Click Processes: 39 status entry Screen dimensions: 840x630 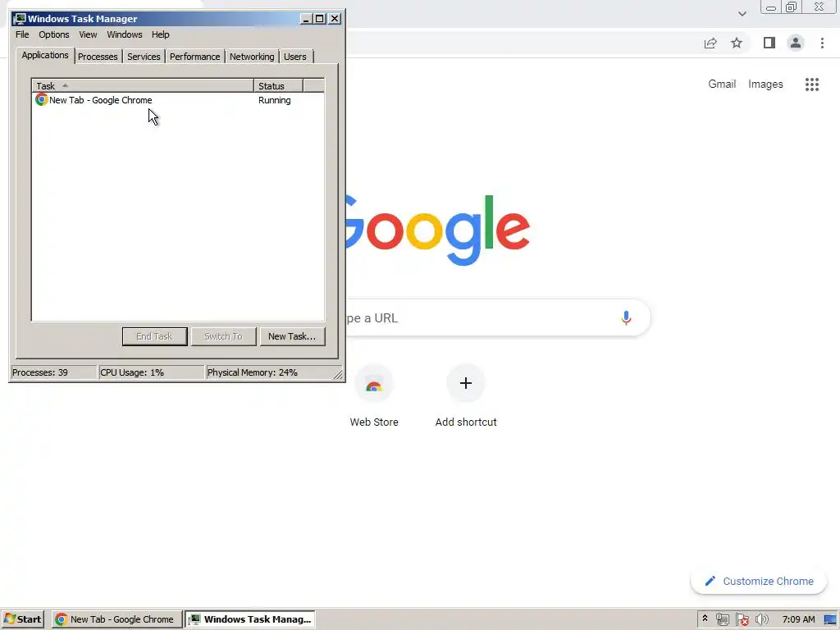click(x=53, y=372)
